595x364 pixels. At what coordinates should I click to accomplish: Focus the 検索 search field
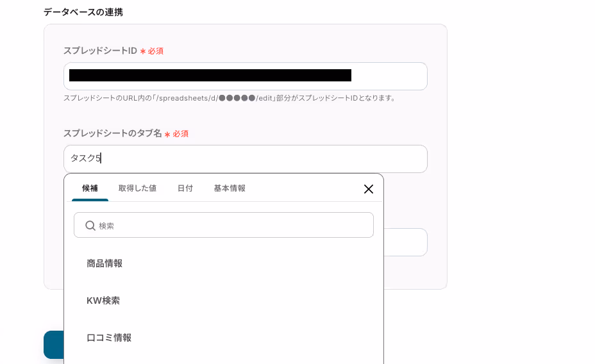point(224,225)
